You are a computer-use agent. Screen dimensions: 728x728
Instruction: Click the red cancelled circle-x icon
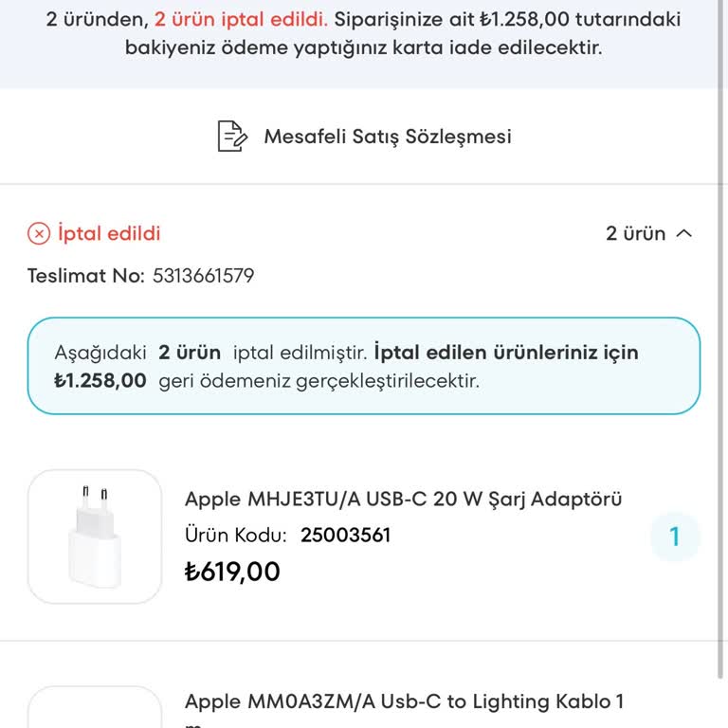39,233
